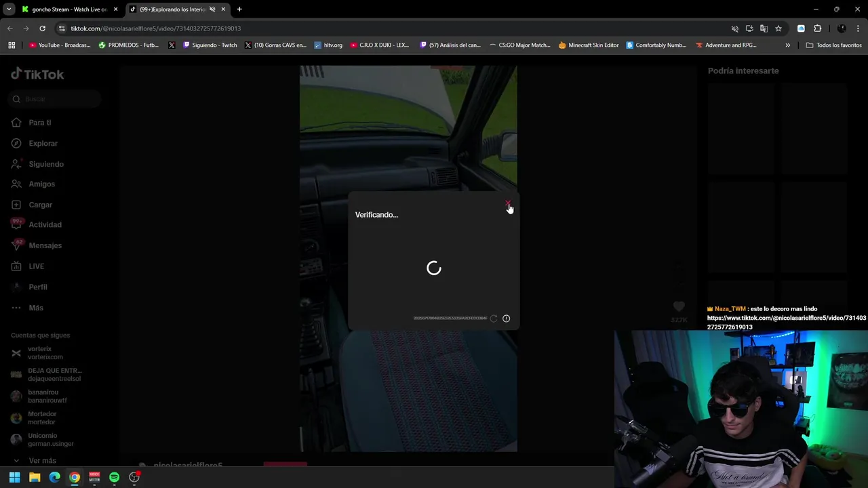Screen dimensions: 868x488
Task: Close the Verificando captcha dialog
Action: tap(507, 204)
